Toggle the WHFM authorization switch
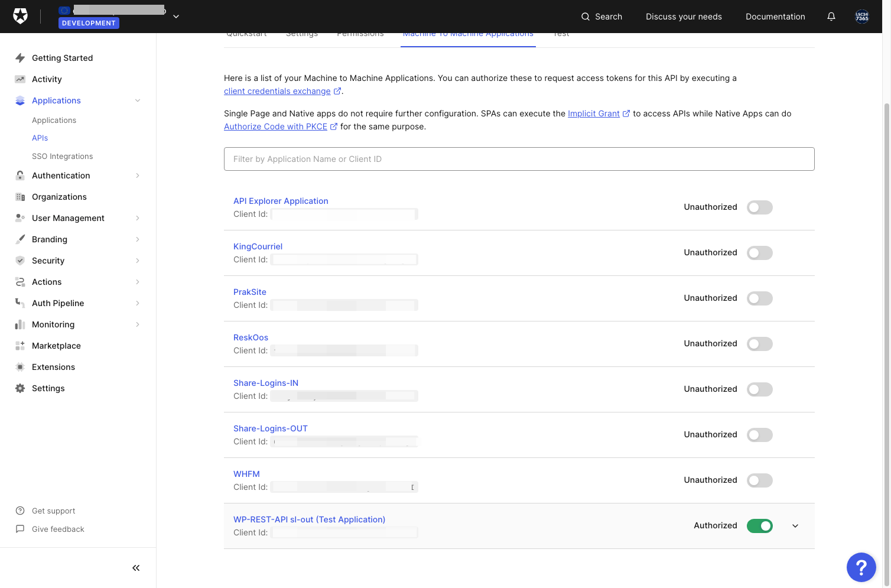This screenshot has width=891, height=588. [x=760, y=480]
